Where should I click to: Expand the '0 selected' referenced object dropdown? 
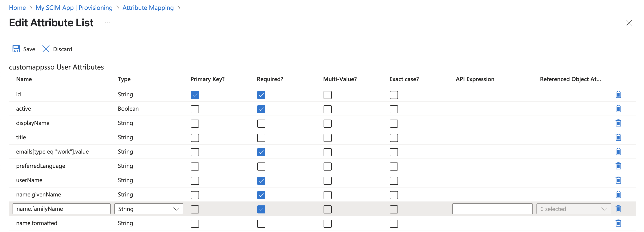[573, 209]
